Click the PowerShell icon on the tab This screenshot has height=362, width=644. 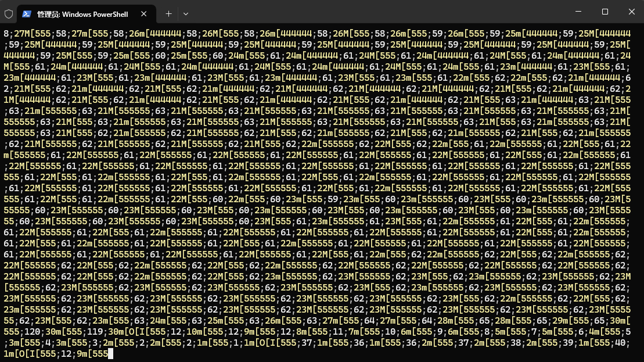pyautogui.click(x=27, y=14)
